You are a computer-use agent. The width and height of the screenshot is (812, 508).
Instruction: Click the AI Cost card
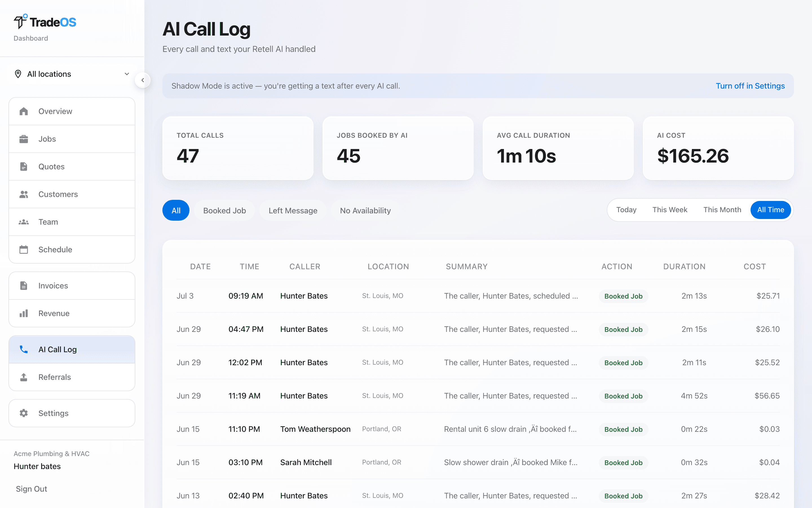[718, 148]
